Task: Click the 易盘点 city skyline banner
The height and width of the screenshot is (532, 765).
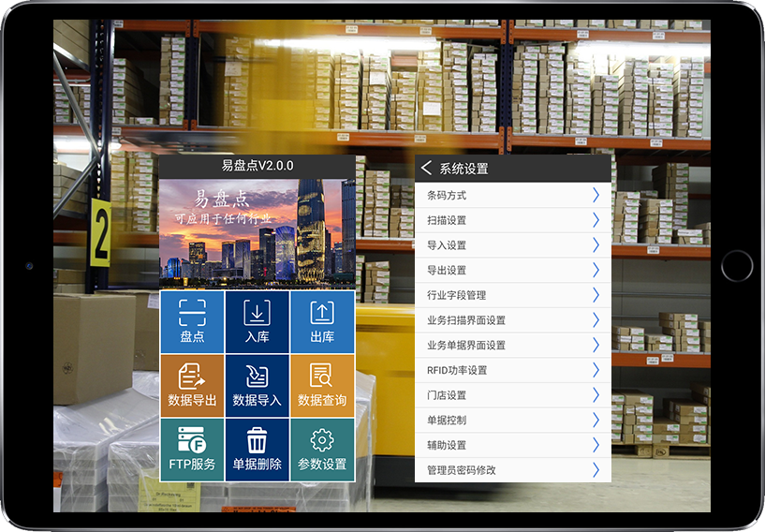Action: click(x=257, y=231)
